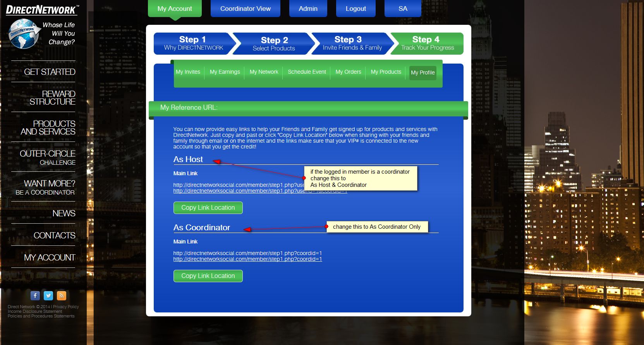The width and height of the screenshot is (644, 345).
Task: Click the 'Direct Network © 2014' footer text
Action: coord(29,307)
